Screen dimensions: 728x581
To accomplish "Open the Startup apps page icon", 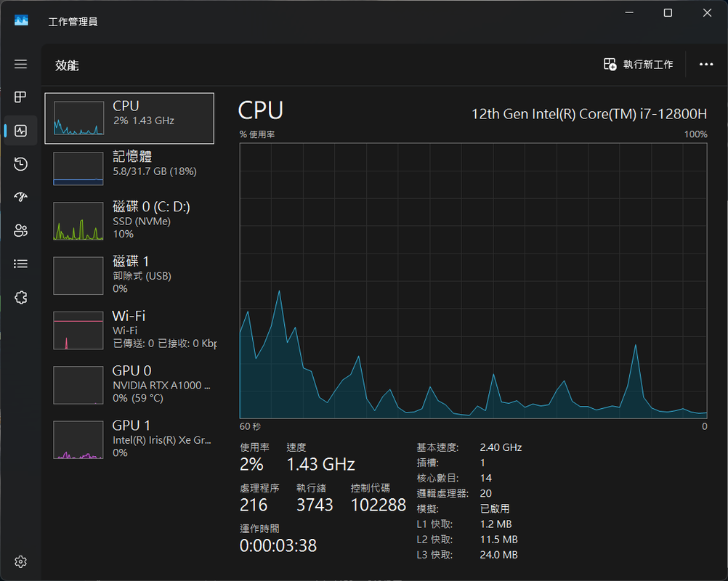I will point(20,198).
